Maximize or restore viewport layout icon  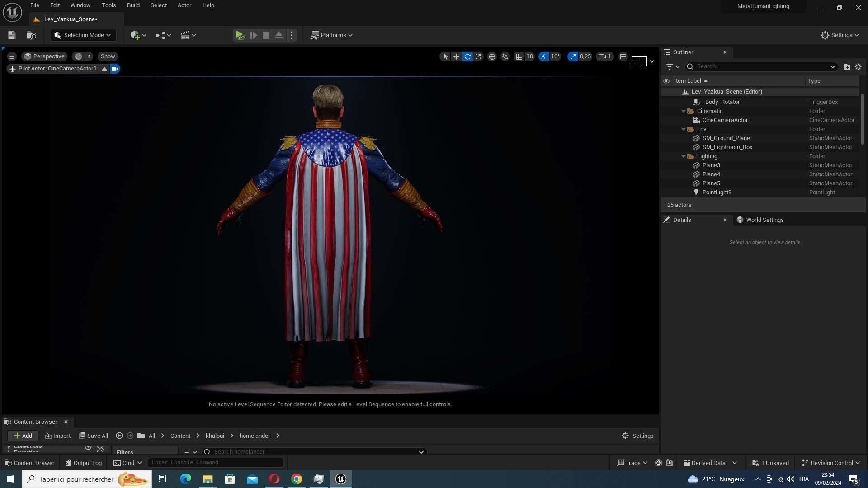623,56
